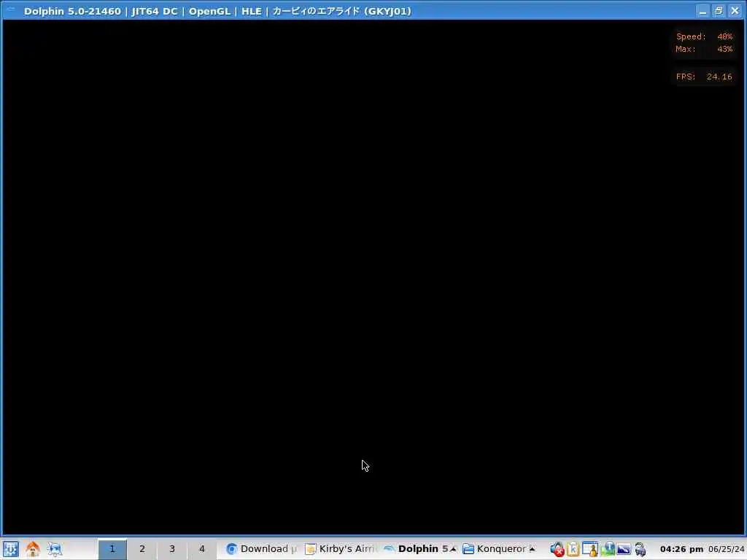Viewport: 747px width, 560px height.
Task: Click the muted volume tray icon
Action: [557, 549]
